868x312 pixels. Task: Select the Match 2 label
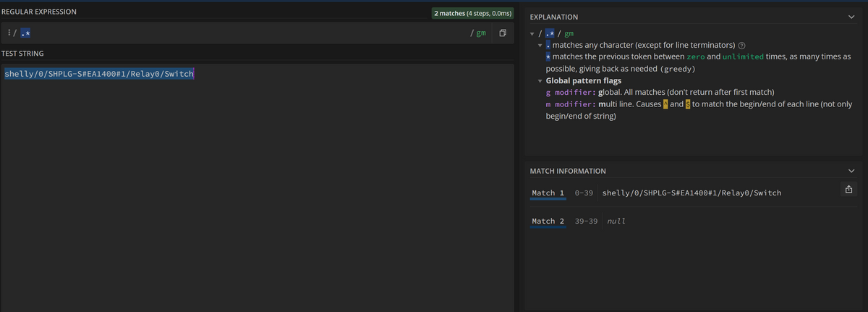[x=548, y=222]
